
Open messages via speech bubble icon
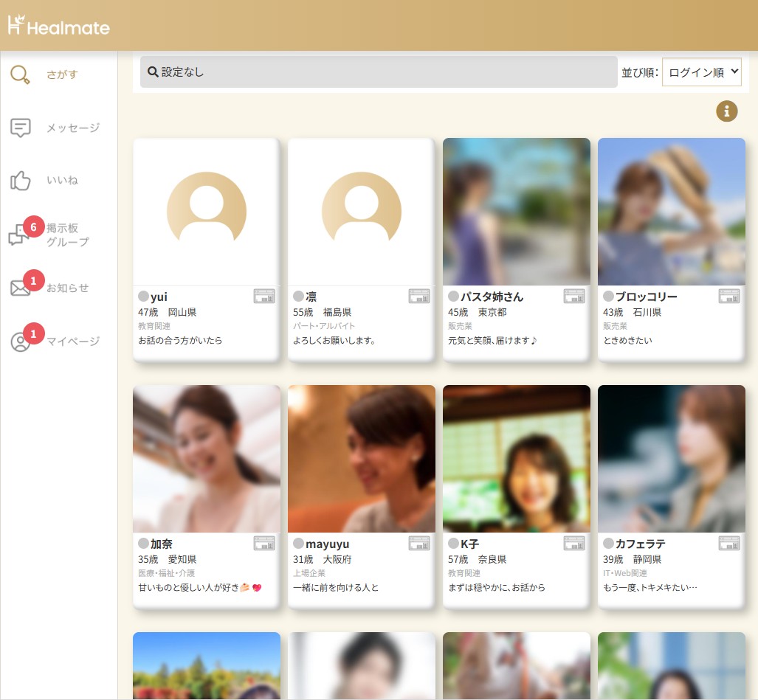click(21, 128)
